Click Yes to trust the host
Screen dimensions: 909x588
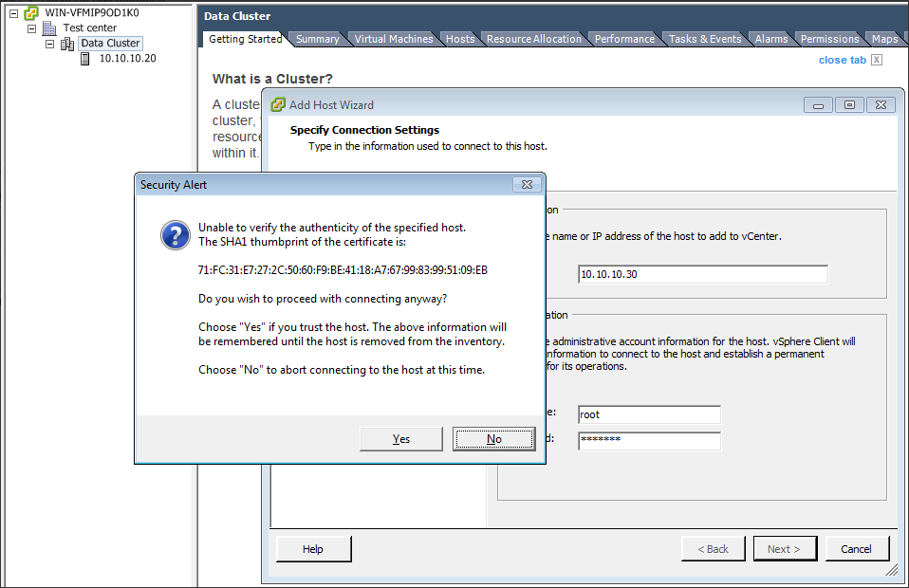point(401,439)
